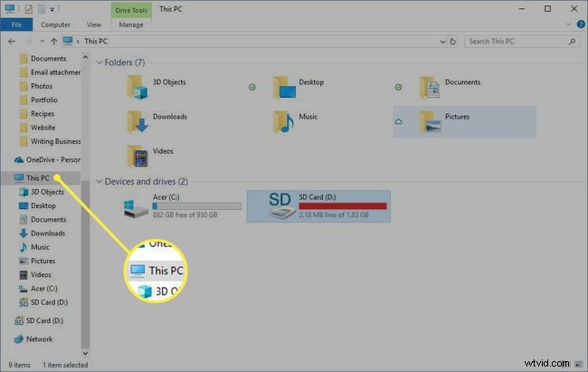Select Desktop in navigation pane
The image size is (588, 372).
point(37,205)
